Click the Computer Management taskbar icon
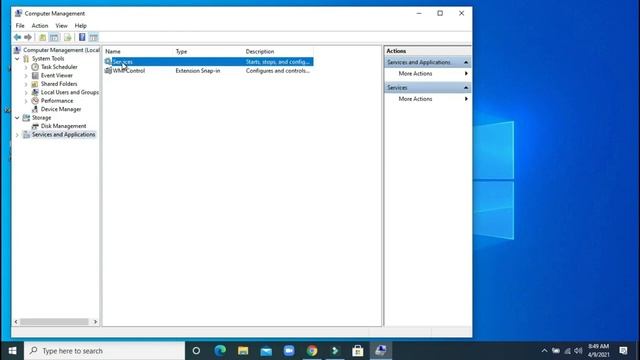 [x=381, y=351]
